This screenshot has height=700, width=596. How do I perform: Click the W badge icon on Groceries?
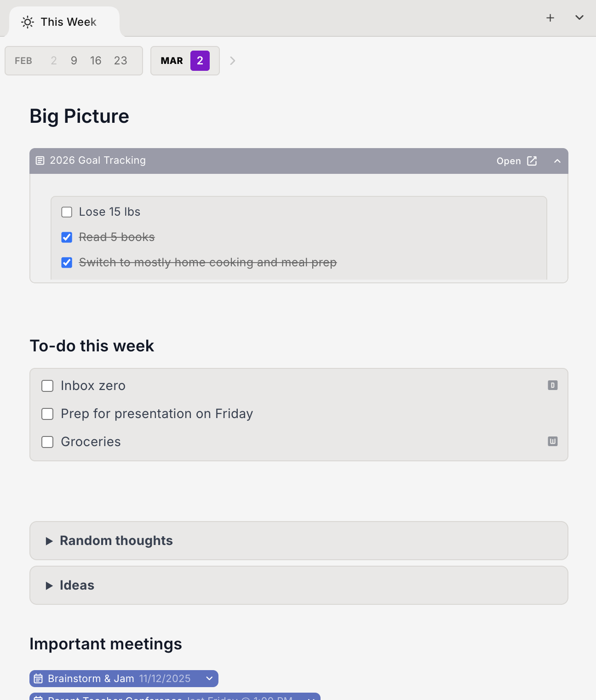coord(552,442)
